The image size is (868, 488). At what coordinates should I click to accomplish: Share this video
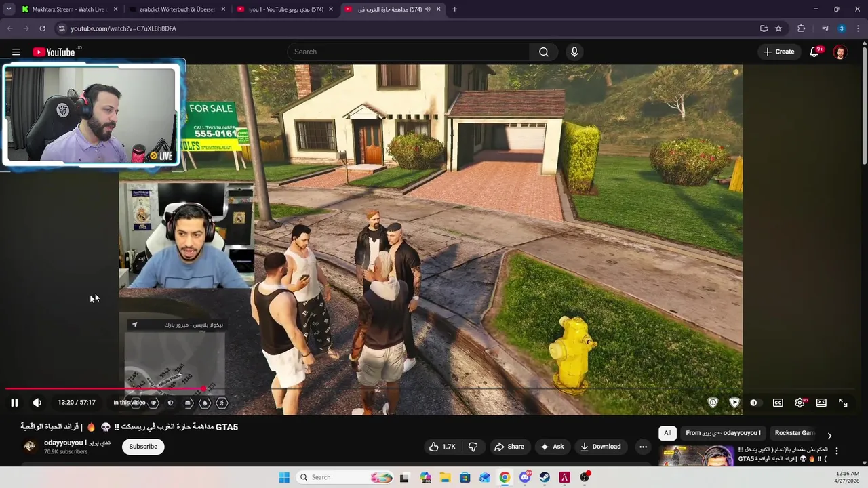(509, 447)
